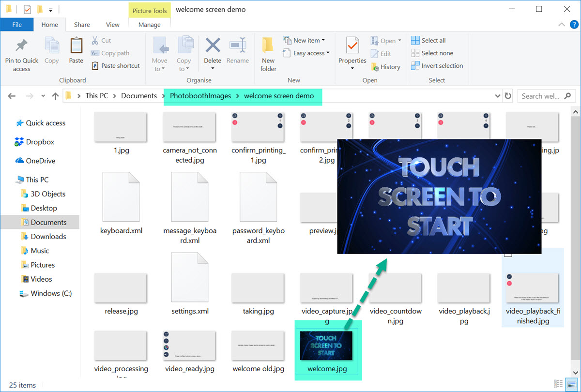Open the Copy to menu
This screenshot has height=392, width=581.
pos(183,54)
